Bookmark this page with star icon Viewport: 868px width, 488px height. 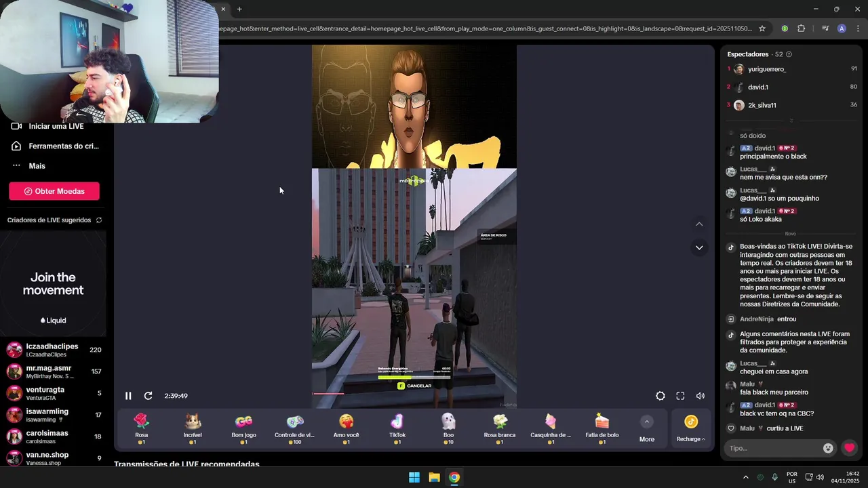click(762, 28)
